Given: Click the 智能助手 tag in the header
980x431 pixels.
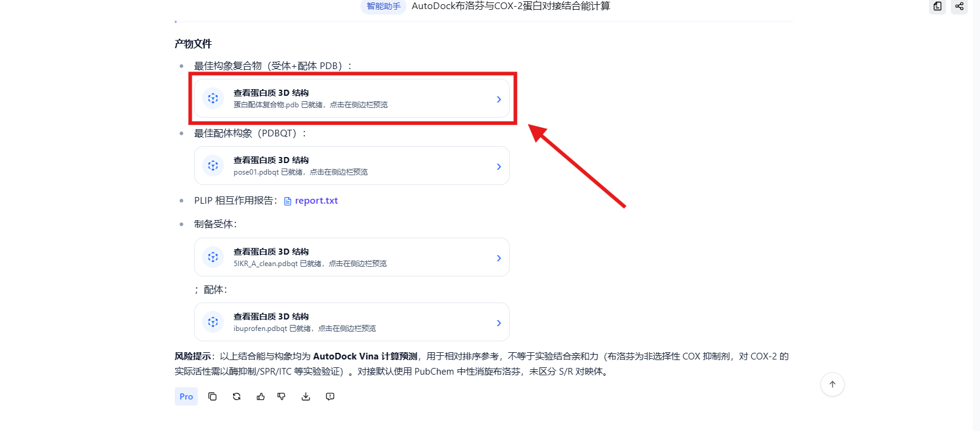Looking at the screenshot, I should click(384, 6).
